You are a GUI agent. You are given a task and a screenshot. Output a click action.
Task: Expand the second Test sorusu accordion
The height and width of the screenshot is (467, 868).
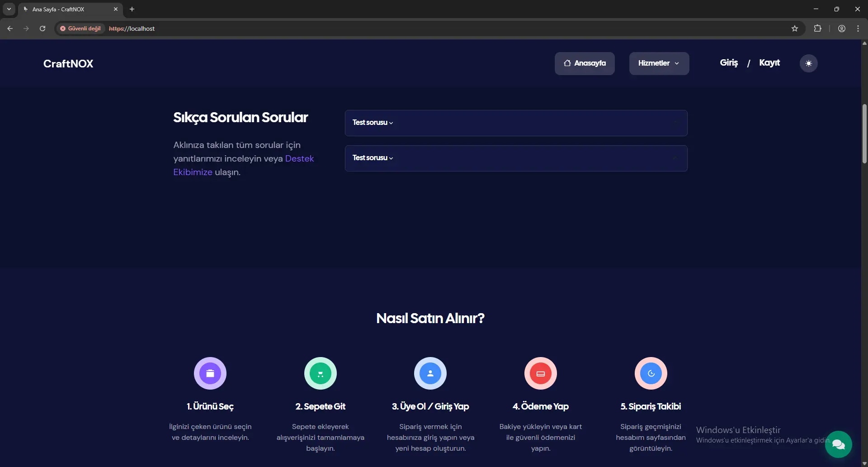pyautogui.click(x=516, y=158)
